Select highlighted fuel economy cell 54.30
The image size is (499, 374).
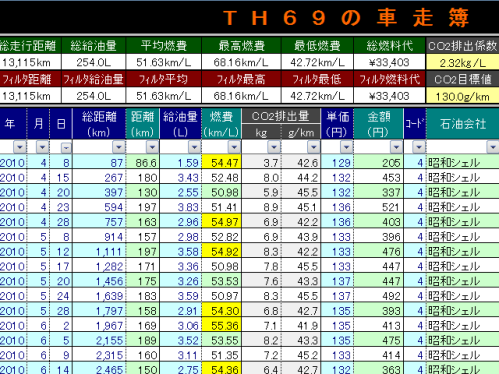(x=222, y=310)
